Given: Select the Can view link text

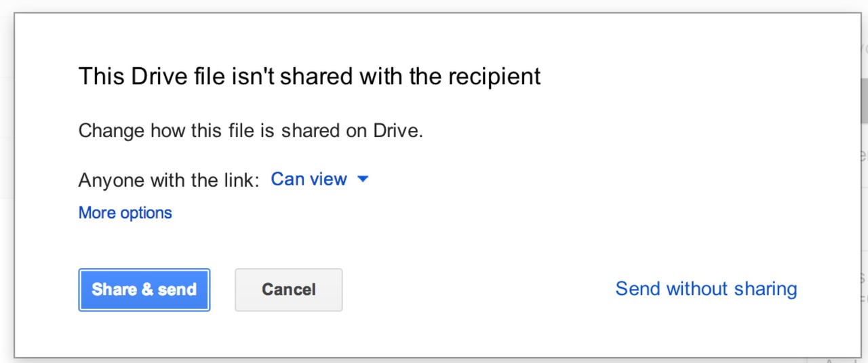Looking at the screenshot, I should click(x=309, y=179).
